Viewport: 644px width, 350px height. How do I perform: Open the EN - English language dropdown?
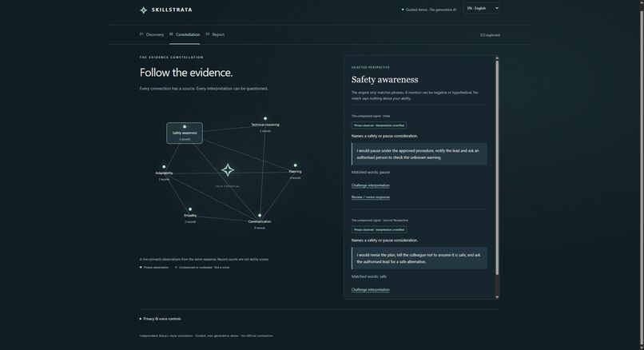pyautogui.click(x=481, y=8)
